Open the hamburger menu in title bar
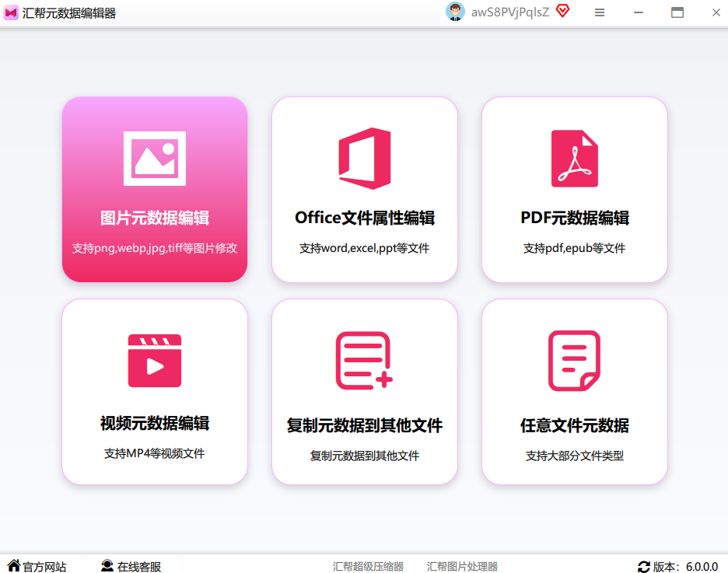 pyautogui.click(x=600, y=12)
